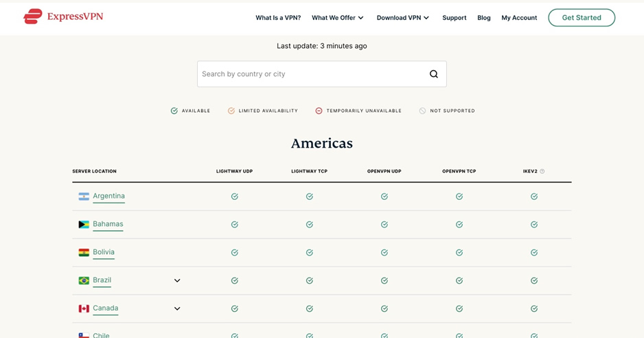The image size is (644, 338).
Task: Click Argentina IKEv2 check icon
Action: (x=534, y=196)
